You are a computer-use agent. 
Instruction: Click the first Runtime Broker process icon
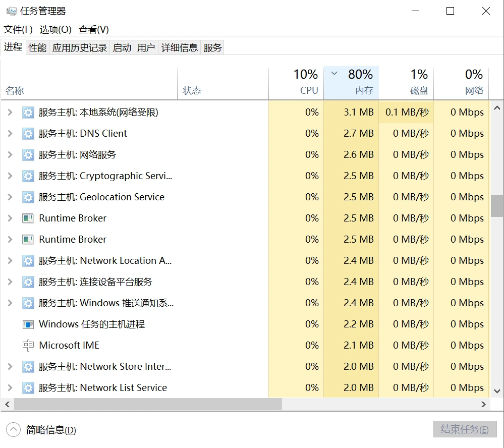click(x=28, y=218)
